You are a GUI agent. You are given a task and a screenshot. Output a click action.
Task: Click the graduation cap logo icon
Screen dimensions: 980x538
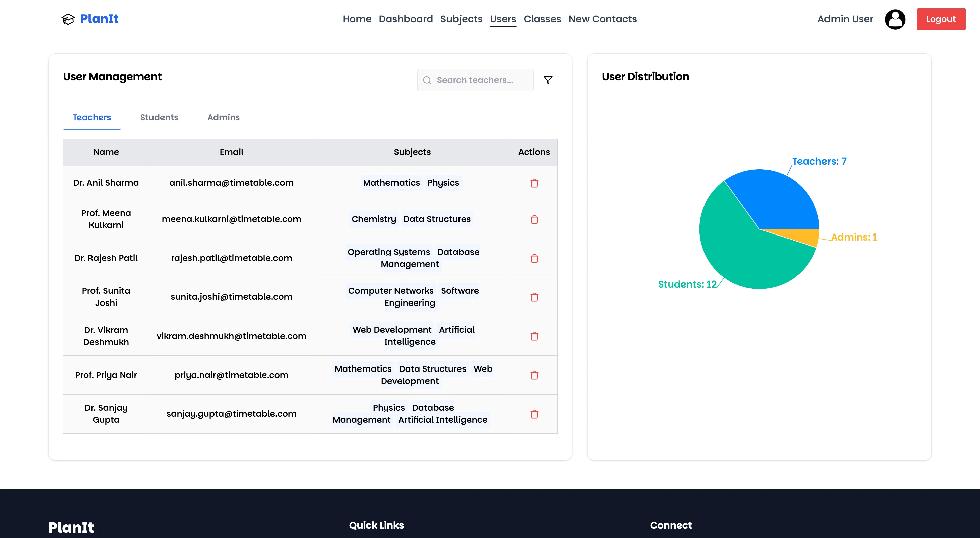[x=68, y=19]
